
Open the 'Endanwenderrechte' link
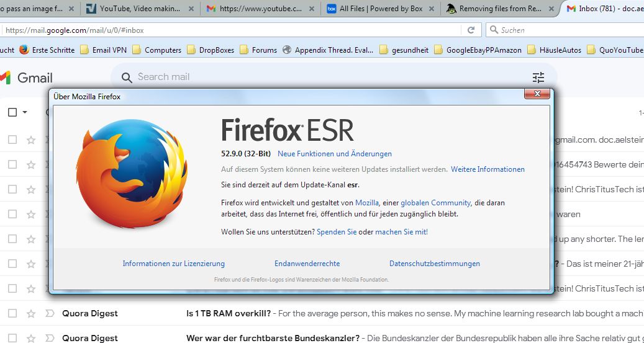pos(307,264)
